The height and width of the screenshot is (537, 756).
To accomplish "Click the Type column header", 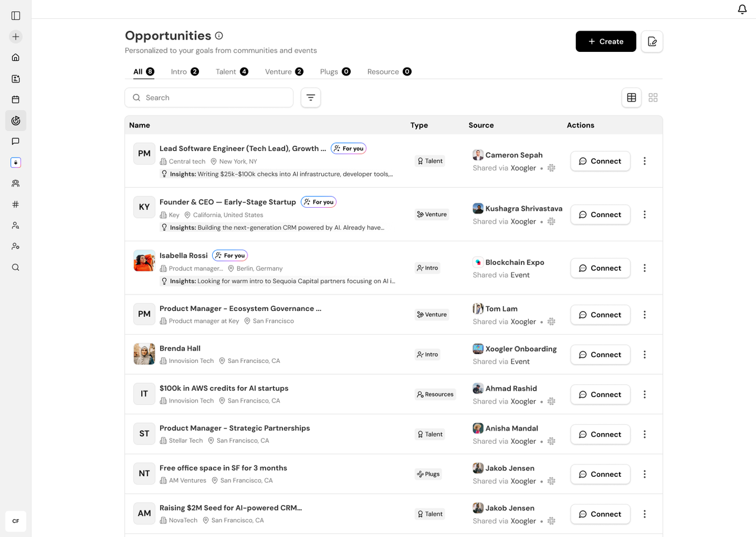I will pos(419,125).
